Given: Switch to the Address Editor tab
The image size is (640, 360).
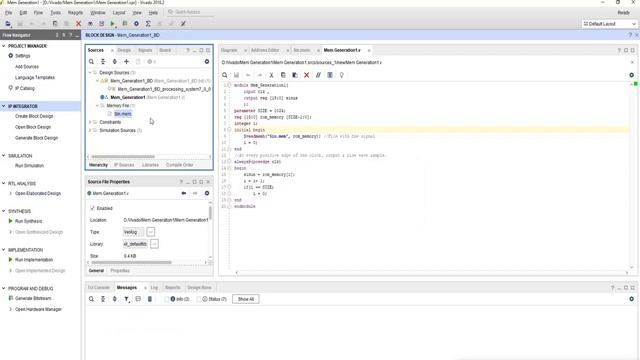Looking at the screenshot, I should [x=265, y=50].
